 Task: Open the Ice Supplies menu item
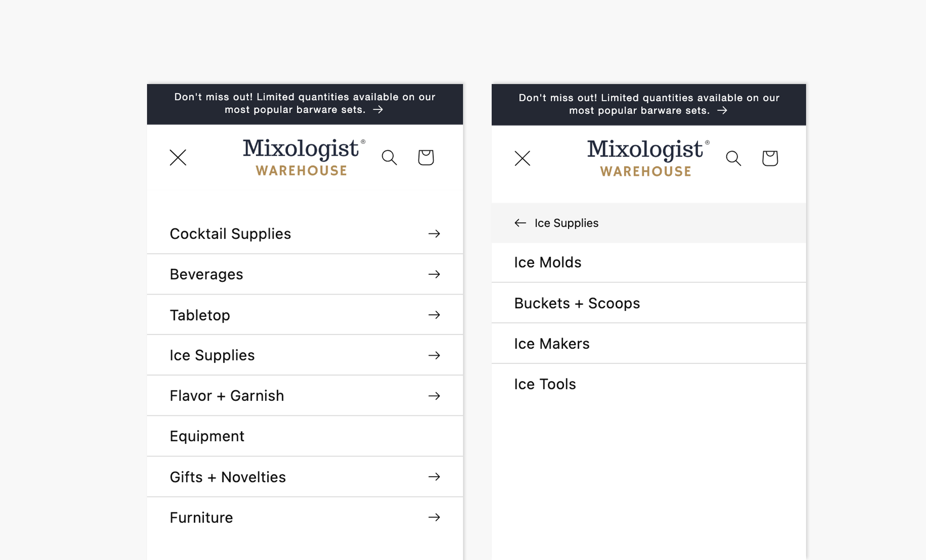coord(305,355)
